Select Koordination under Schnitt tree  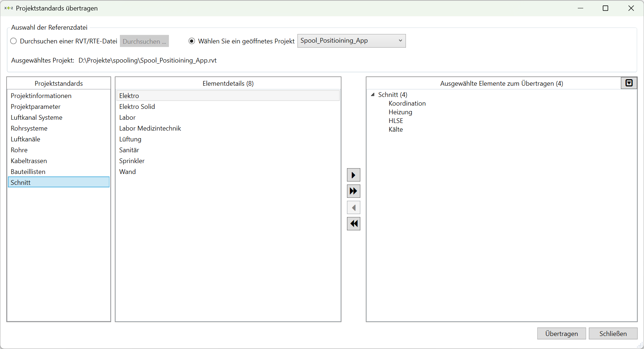[x=407, y=103]
